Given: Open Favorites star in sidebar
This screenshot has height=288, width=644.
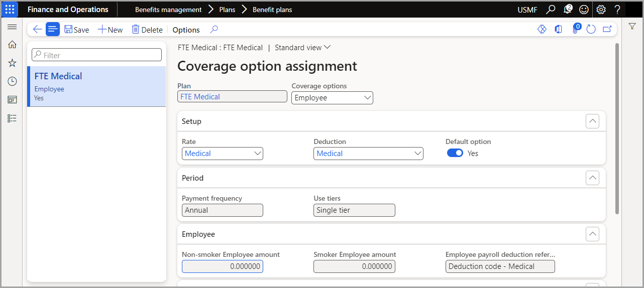Looking at the screenshot, I should click(x=12, y=63).
